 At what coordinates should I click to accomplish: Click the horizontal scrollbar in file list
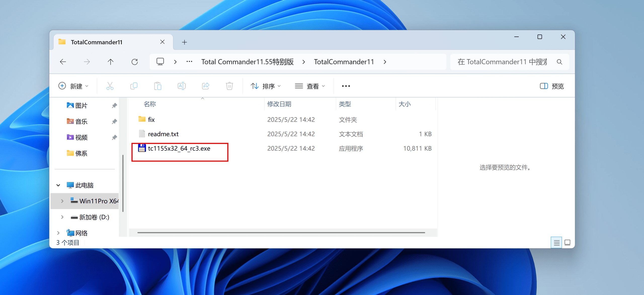click(x=281, y=233)
